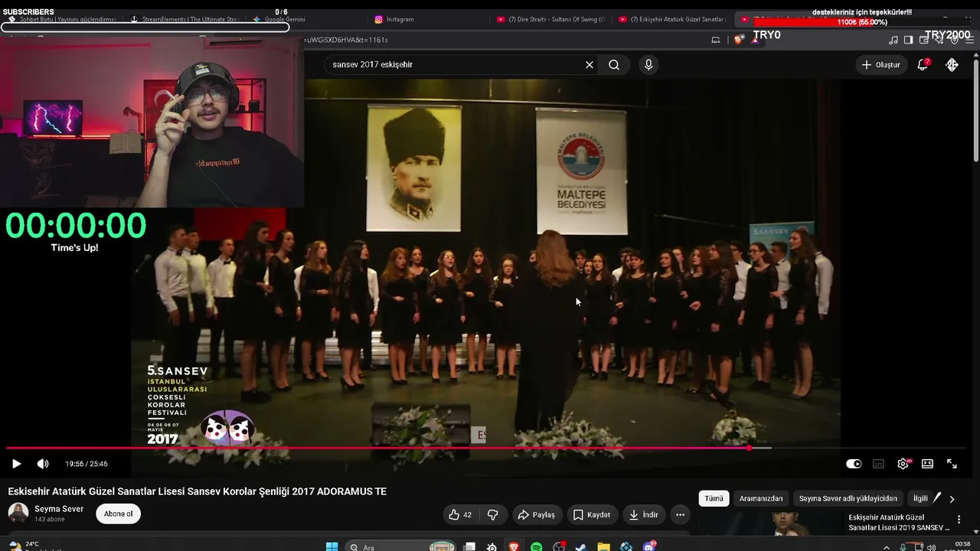
Task: Search with the magnifier button
Action: [x=614, y=65]
